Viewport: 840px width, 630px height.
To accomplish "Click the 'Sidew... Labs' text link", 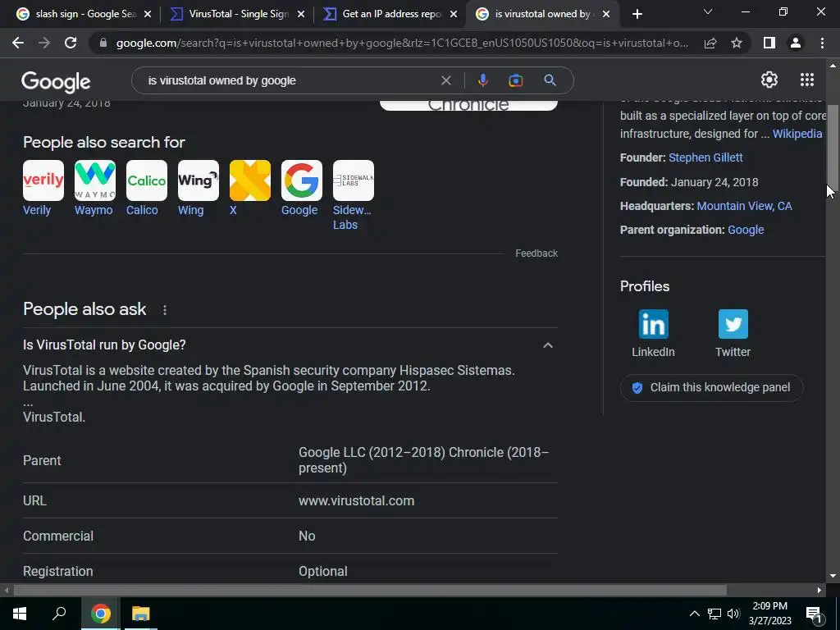I will pyautogui.click(x=352, y=217).
